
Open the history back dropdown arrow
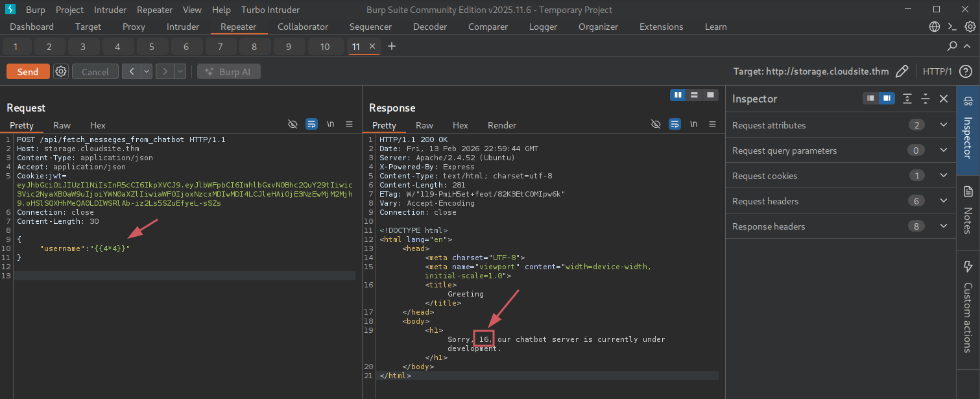147,72
